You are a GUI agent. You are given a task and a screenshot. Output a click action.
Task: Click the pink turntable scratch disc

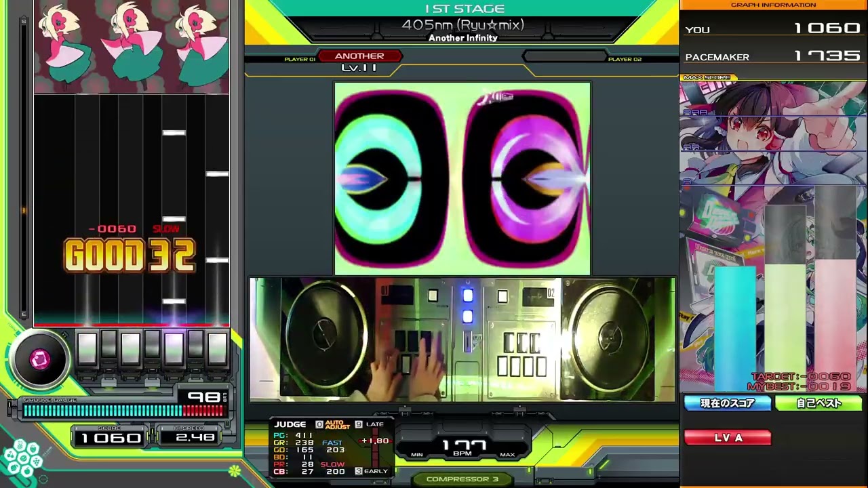(39, 360)
